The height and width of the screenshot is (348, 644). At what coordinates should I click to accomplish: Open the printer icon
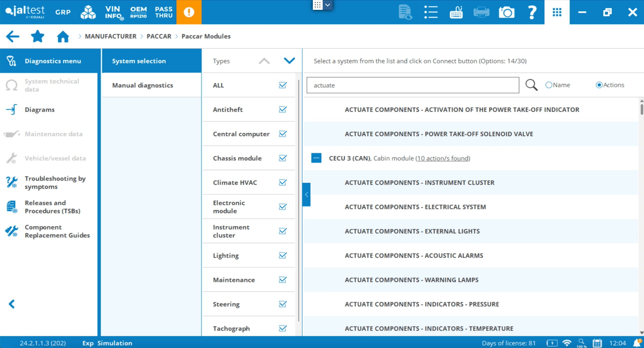point(481,12)
